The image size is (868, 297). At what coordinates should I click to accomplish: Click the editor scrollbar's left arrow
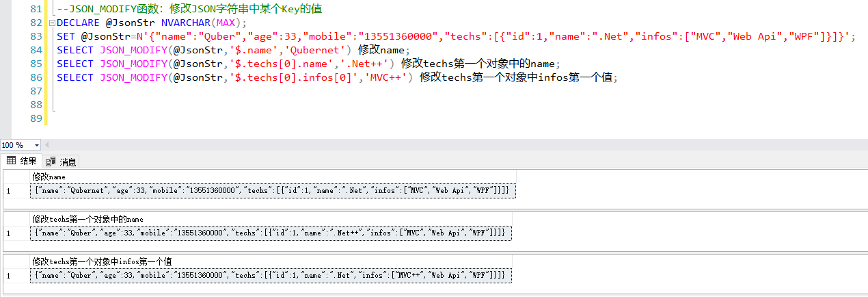click(47, 145)
